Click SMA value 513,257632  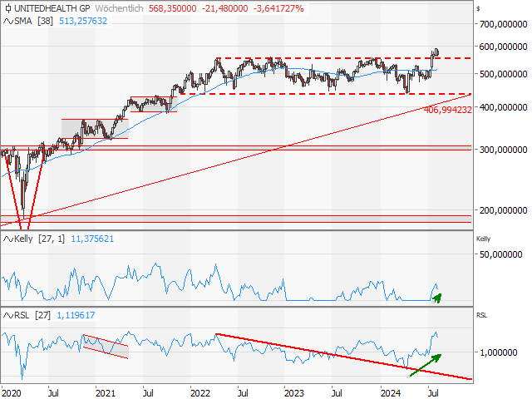(83, 21)
